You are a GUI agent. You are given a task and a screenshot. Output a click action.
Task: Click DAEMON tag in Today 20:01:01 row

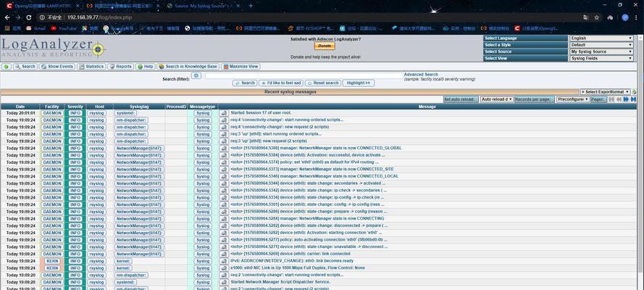coord(52,113)
